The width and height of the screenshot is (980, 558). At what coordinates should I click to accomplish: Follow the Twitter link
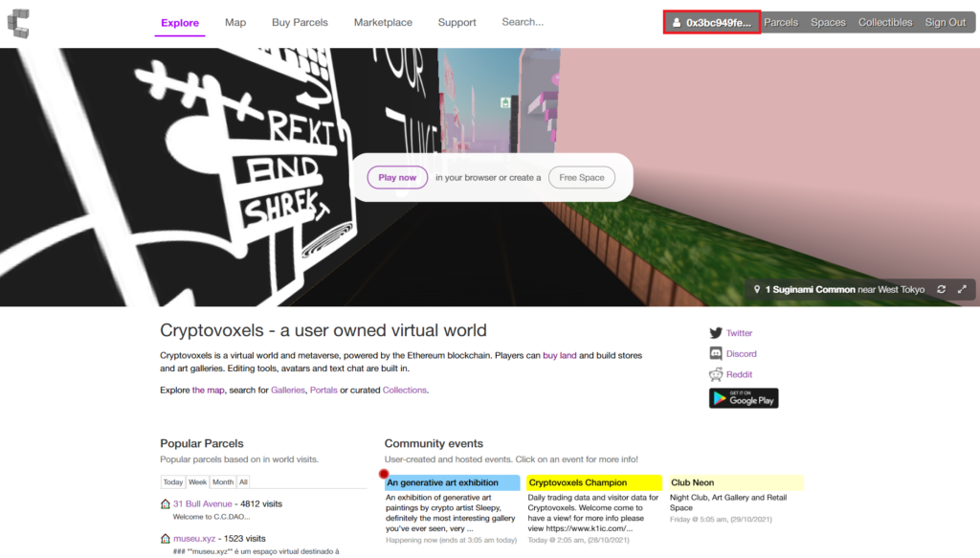coord(740,333)
